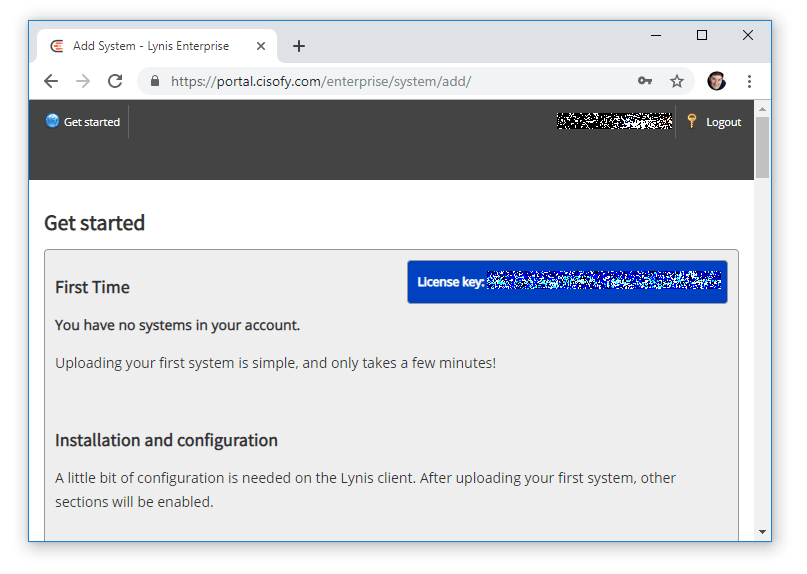Viewport: 807px width, 574px height.
Task: Maximize the Chrome window
Action: click(x=701, y=35)
